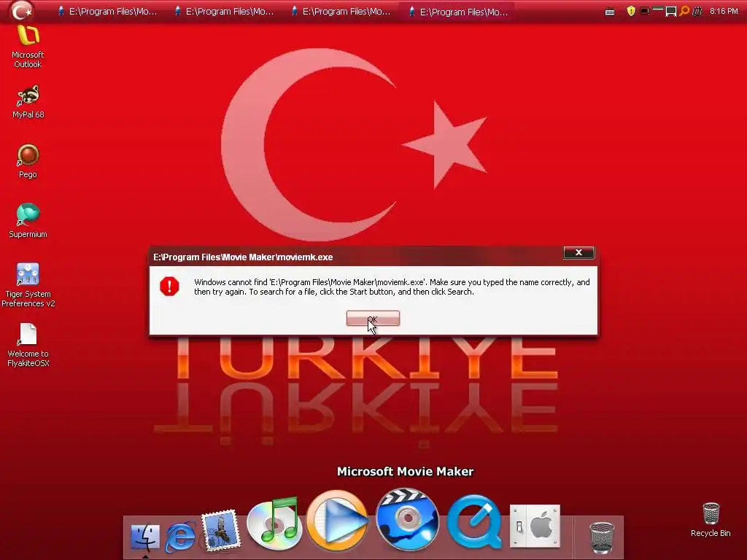Select the Recycle Bin desktop icon
The width and height of the screenshot is (747, 560).
(x=711, y=519)
